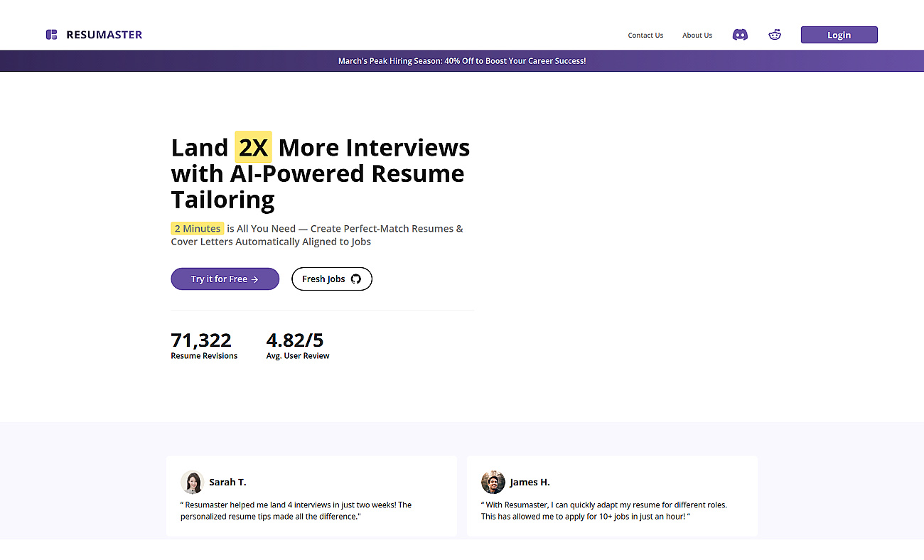Click the Resumaster logo icon
Screen dimensions: 924x560
tap(51, 35)
